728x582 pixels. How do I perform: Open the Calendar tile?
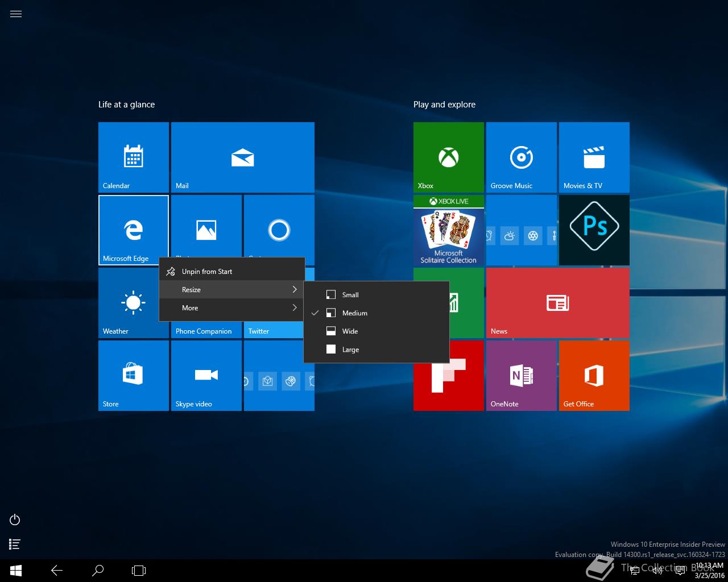pos(134,157)
